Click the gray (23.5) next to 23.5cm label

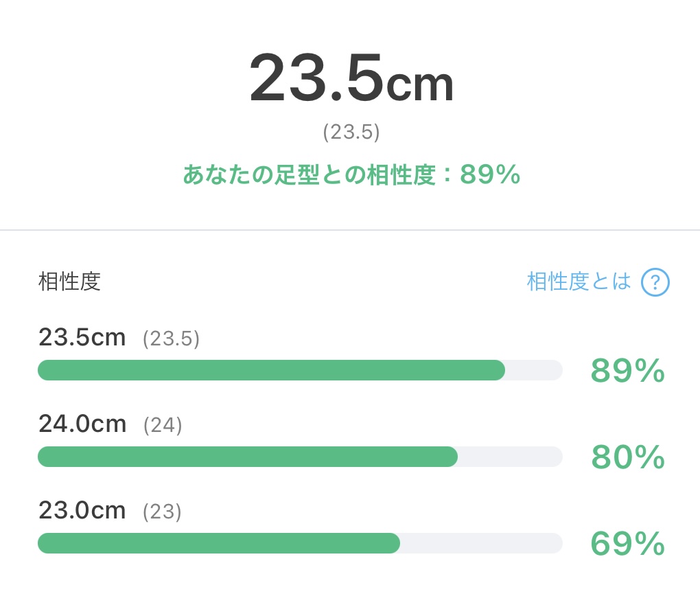(x=171, y=339)
